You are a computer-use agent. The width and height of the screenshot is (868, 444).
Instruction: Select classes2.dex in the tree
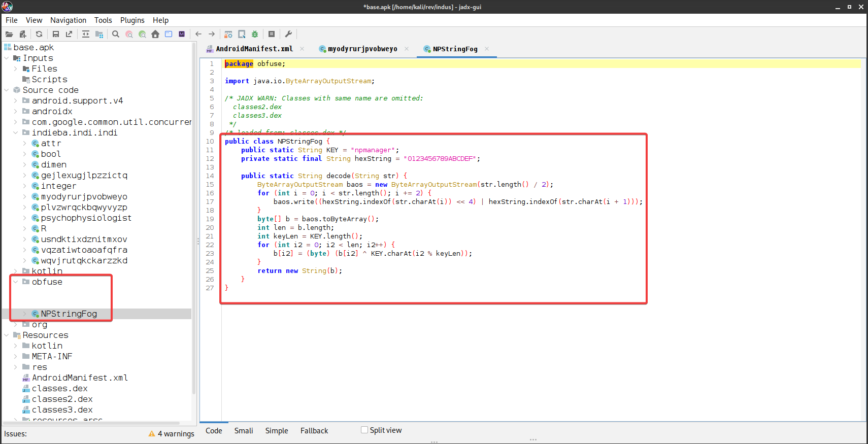[62, 399]
